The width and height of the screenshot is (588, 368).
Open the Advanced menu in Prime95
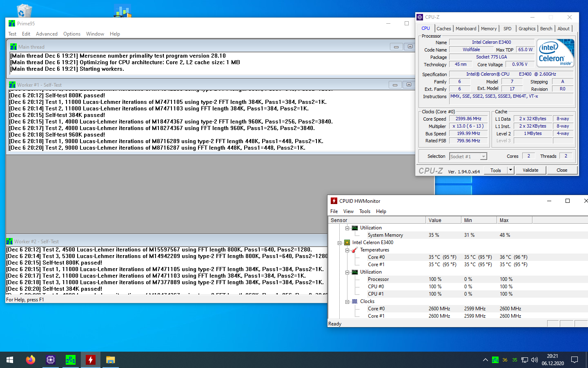click(47, 34)
